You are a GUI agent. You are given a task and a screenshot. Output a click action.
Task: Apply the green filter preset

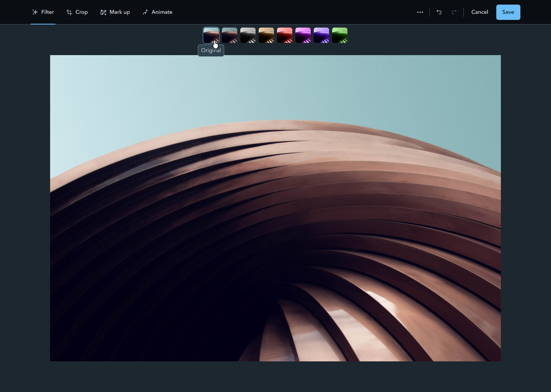point(339,35)
